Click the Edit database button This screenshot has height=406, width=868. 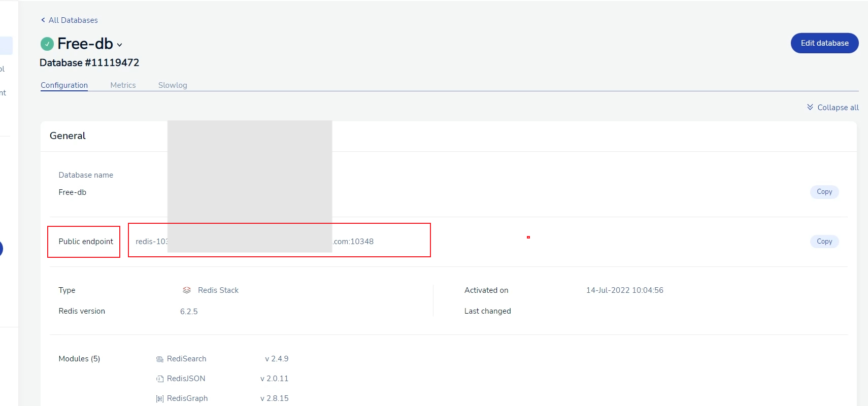coord(824,43)
